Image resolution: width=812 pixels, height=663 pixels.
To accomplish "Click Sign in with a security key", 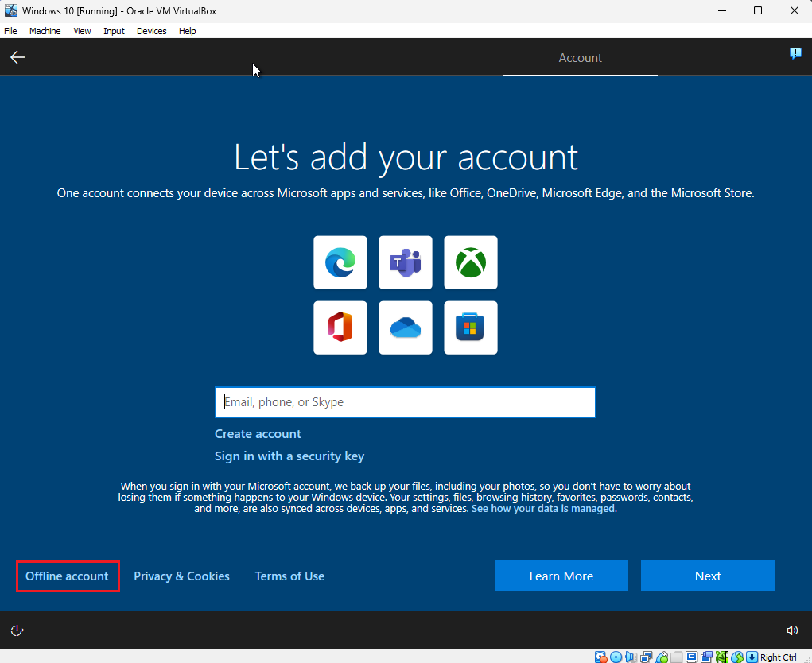I will (289, 456).
